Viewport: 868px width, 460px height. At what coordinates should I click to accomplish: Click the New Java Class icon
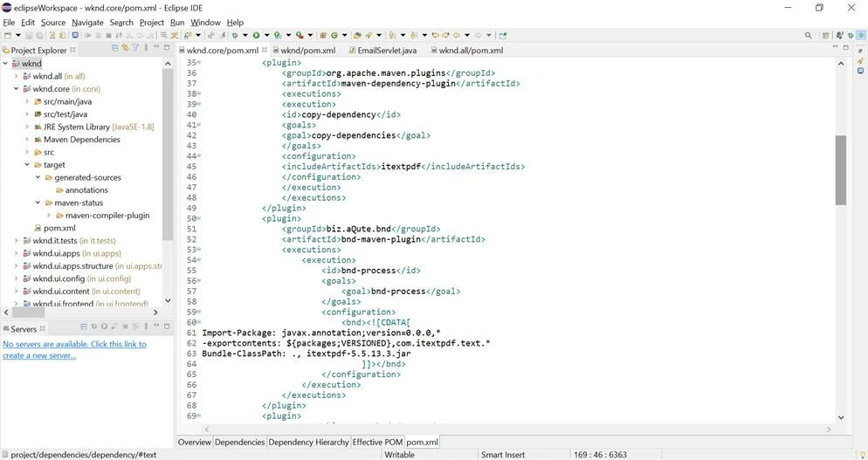point(334,36)
